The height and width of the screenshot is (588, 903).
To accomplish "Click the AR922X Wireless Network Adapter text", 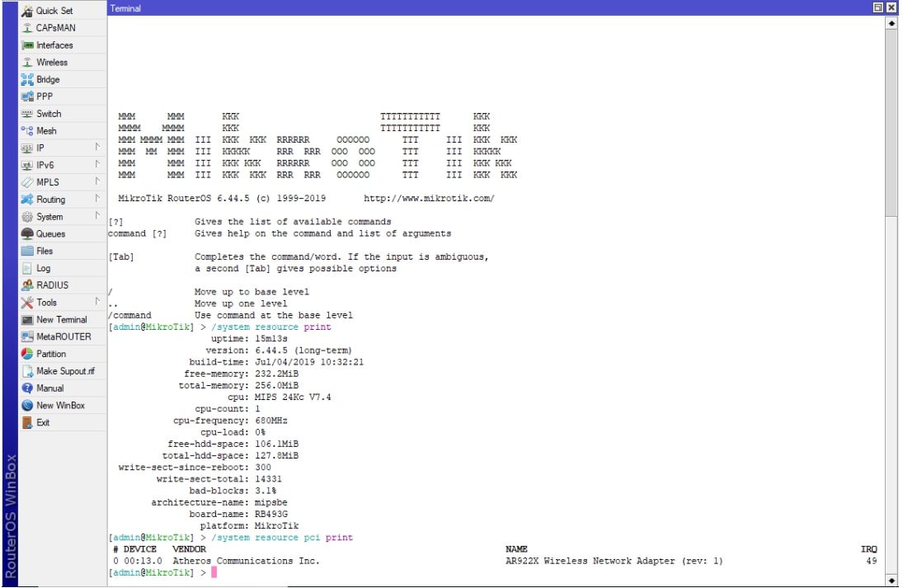I will coord(590,561).
